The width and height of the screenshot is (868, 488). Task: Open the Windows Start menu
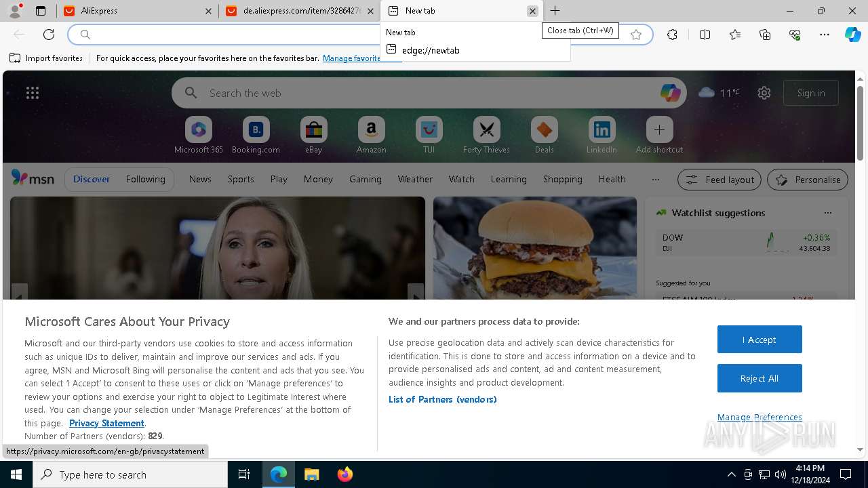tap(16, 474)
